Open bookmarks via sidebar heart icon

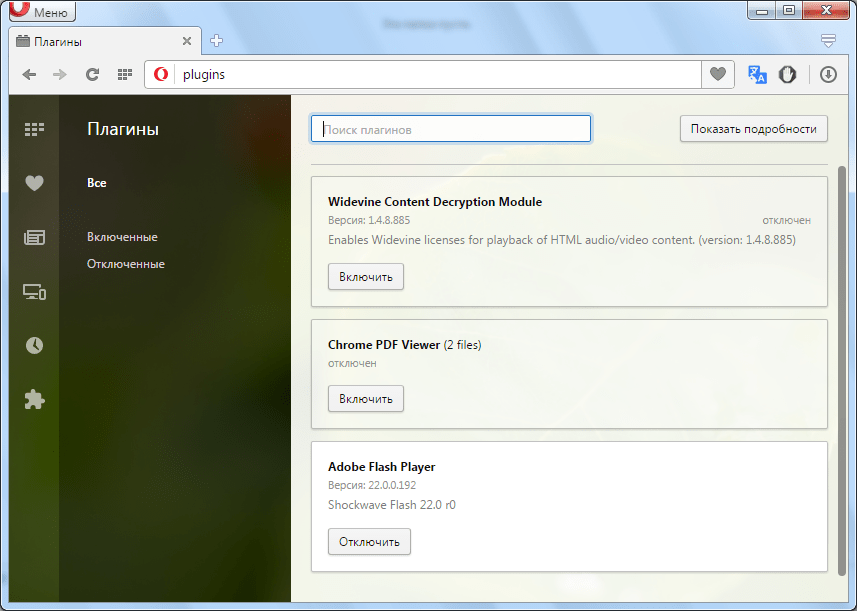pyautogui.click(x=35, y=183)
